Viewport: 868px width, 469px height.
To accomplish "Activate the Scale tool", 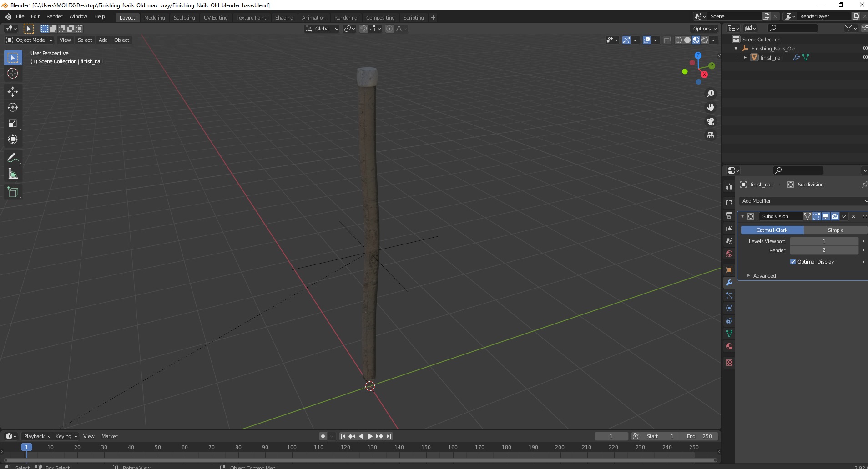I will (x=13, y=124).
